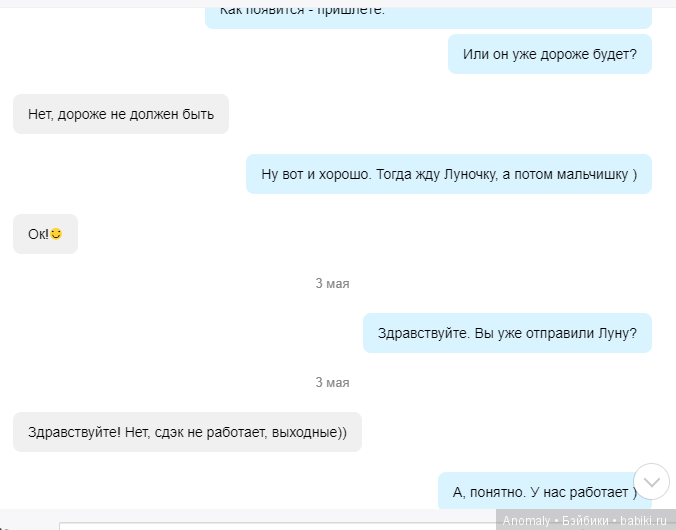Click the first '3 мая' date separator
Viewport: 676px width, 530px height.
pos(332,283)
